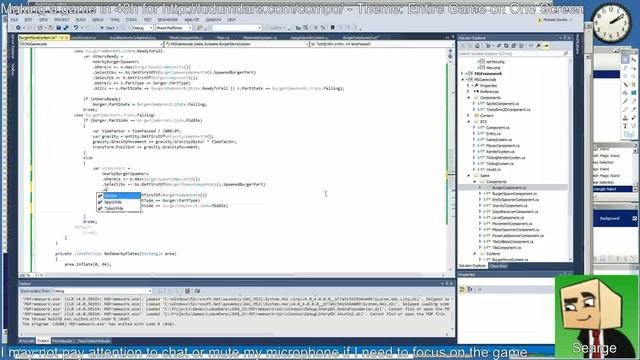Click the Output window horizontal scrollbar

point(235,334)
